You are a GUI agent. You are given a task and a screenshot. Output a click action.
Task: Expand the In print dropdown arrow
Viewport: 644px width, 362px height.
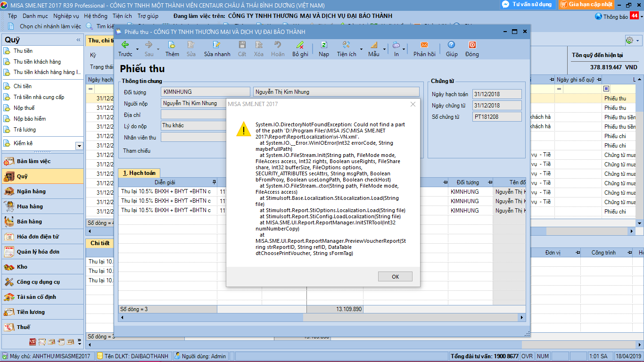coord(405,49)
